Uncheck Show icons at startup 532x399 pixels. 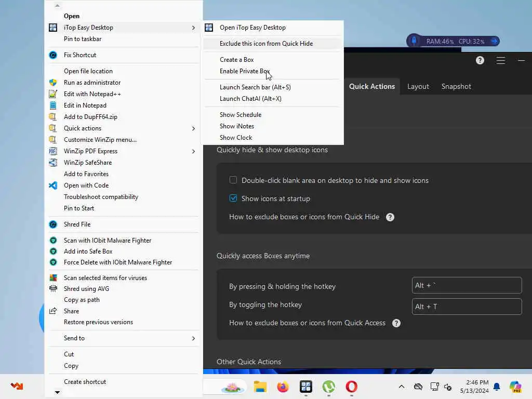click(233, 198)
